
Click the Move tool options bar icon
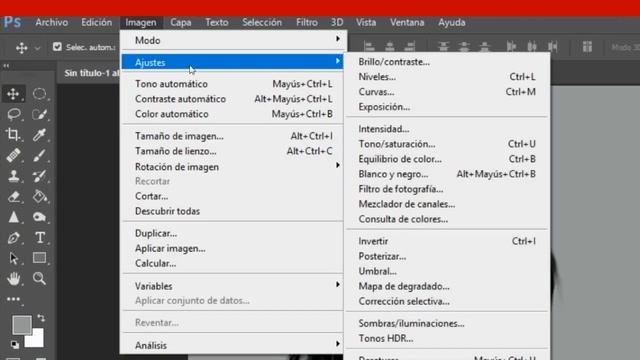click(x=21, y=48)
